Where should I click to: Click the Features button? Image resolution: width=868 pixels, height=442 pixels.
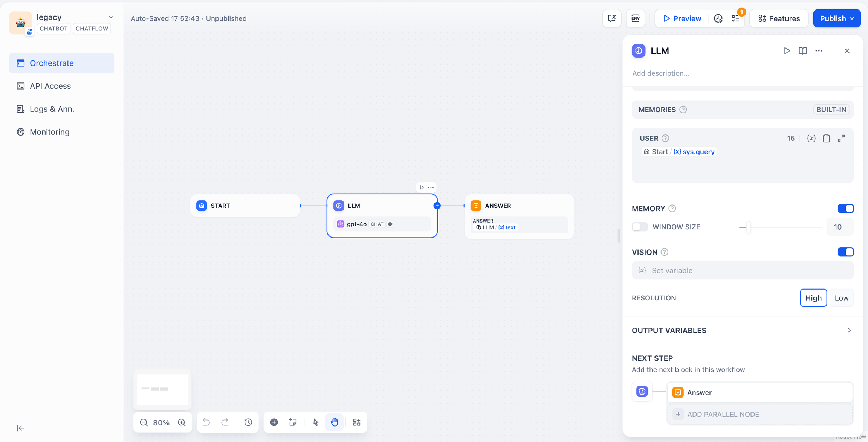pos(779,18)
